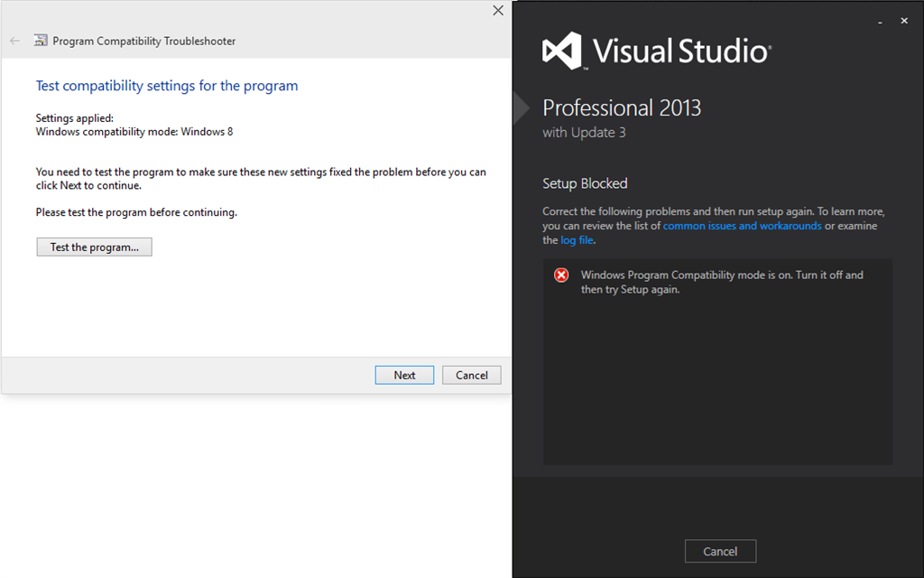Minimize the Visual Studio setup window
Screen dimensions: 924x578
tap(880, 22)
